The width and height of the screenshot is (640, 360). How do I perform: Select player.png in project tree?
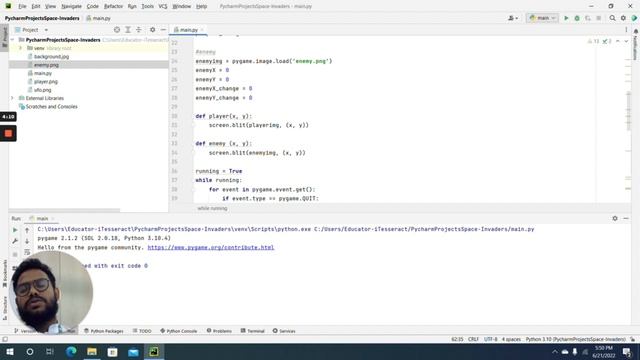pos(46,82)
